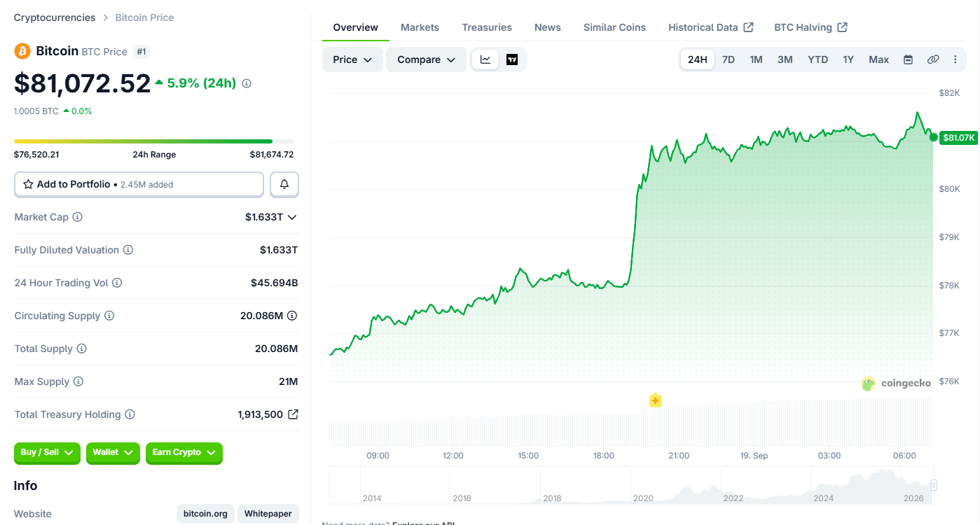Viewport: 980px width, 525px height.
Task: Select the Max time range
Action: click(879, 59)
